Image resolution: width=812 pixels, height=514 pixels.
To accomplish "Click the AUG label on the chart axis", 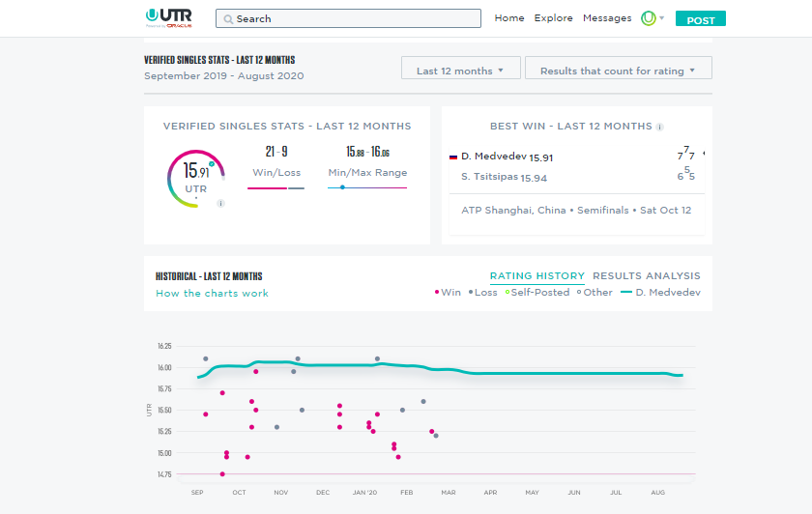I will [x=657, y=492].
